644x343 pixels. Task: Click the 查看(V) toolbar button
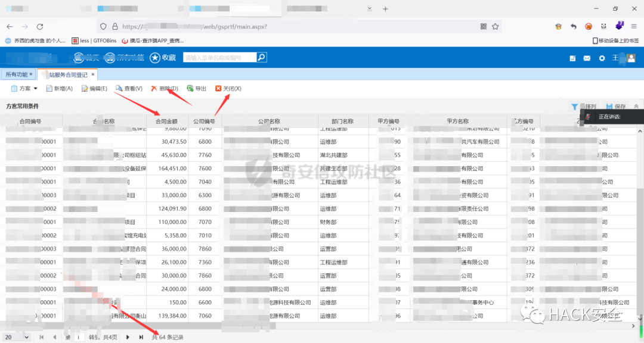pyautogui.click(x=129, y=89)
